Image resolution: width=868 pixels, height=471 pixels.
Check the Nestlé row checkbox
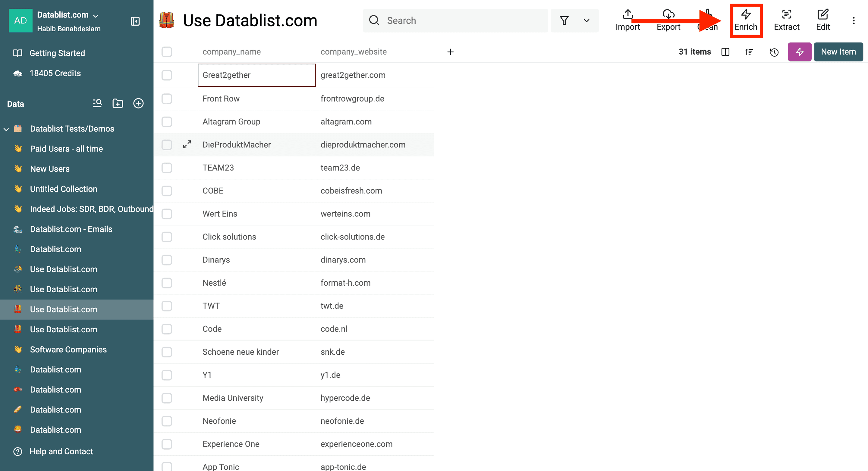[167, 283]
